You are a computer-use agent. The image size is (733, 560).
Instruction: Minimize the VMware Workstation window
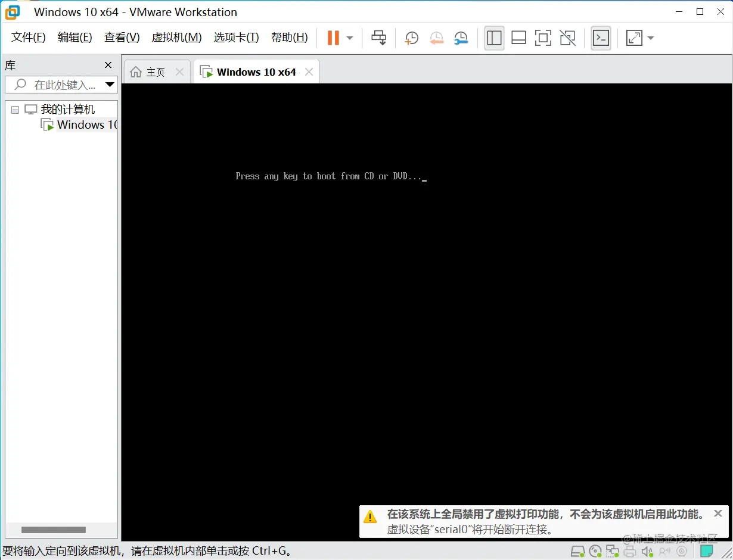[x=679, y=11]
